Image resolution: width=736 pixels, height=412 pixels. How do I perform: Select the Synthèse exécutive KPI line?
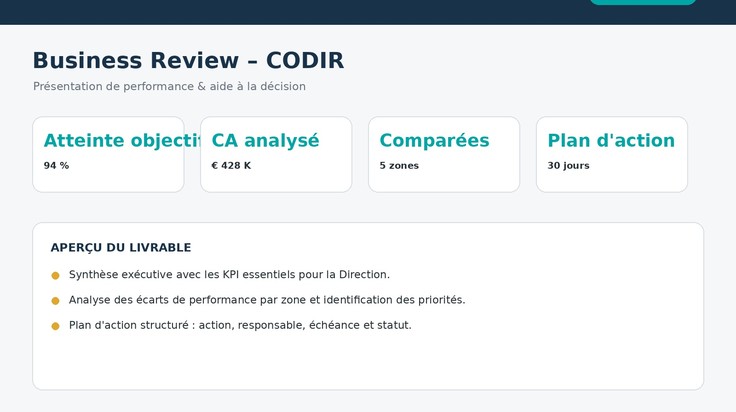(229, 275)
